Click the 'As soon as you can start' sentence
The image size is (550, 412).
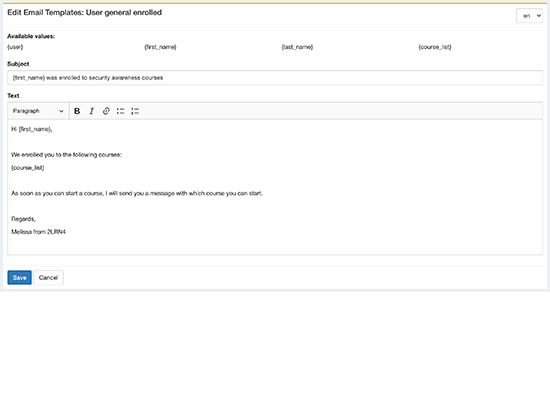(137, 193)
